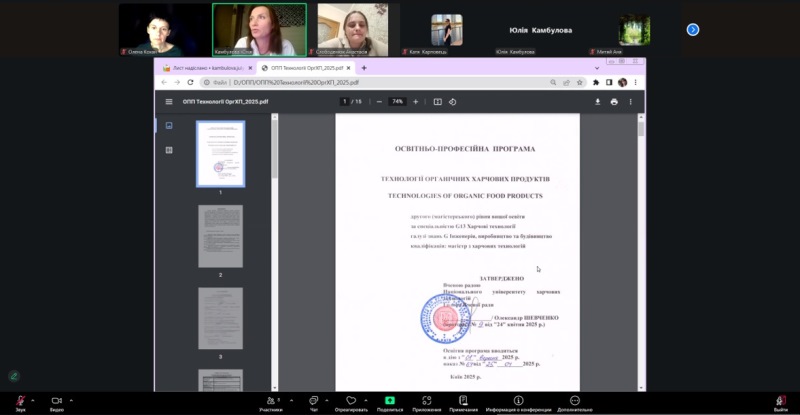This screenshot has height=415, width=800.
Task: Click the green Share screen button
Action: click(390, 402)
